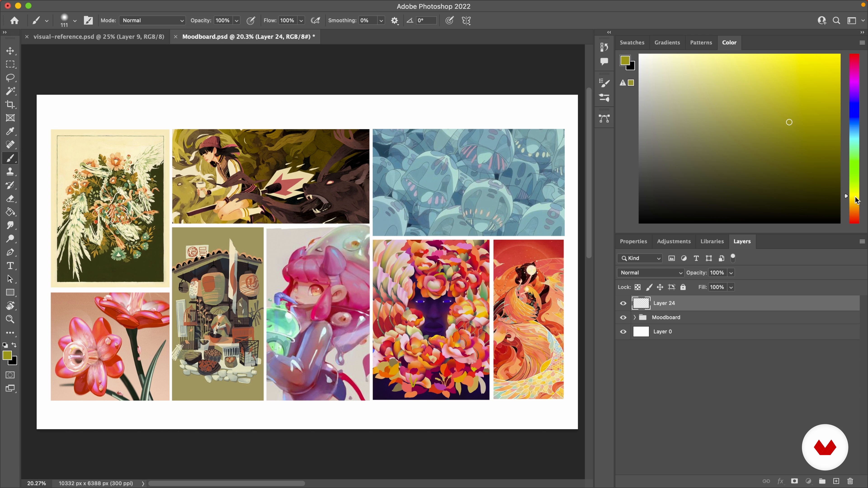Image resolution: width=868 pixels, height=488 pixels.
Task: Toggle lock transparent pixels
Action: coord(637,287)
